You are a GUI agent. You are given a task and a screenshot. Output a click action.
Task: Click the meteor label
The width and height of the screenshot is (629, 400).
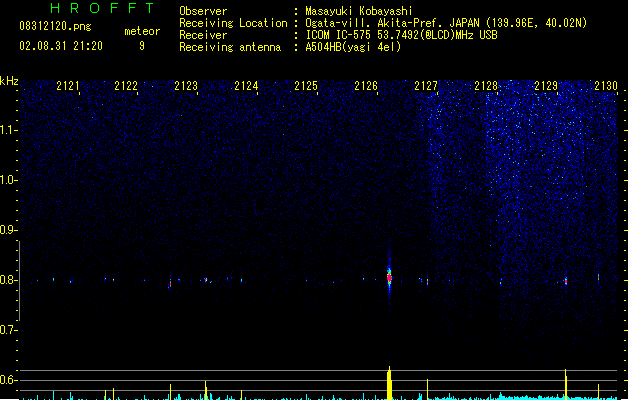pyautogui.click(x=142, y=31)
